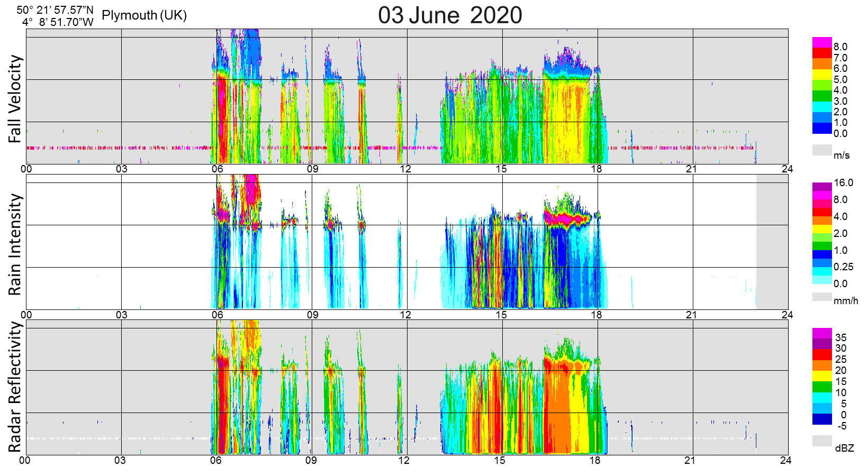868x476 pixels.
Task: Click the latitude text ending in 57.57"N
Action: [55, 10]
